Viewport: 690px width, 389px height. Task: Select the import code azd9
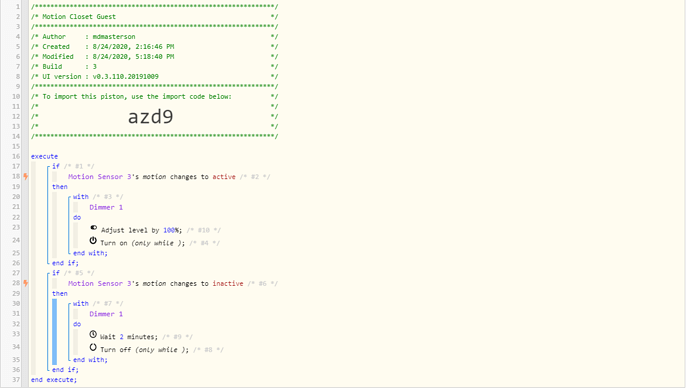click(150, 117)
